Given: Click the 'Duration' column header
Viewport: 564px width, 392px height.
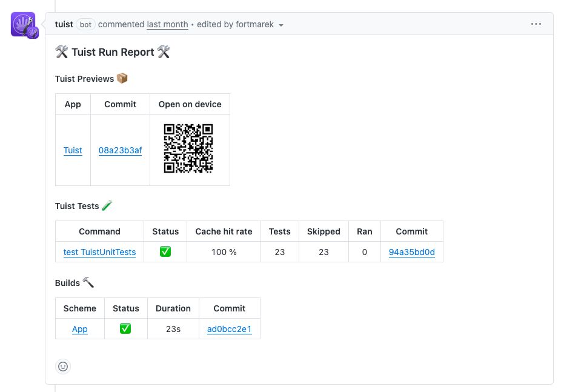Looking at the screenshot, I should [173, 308].
